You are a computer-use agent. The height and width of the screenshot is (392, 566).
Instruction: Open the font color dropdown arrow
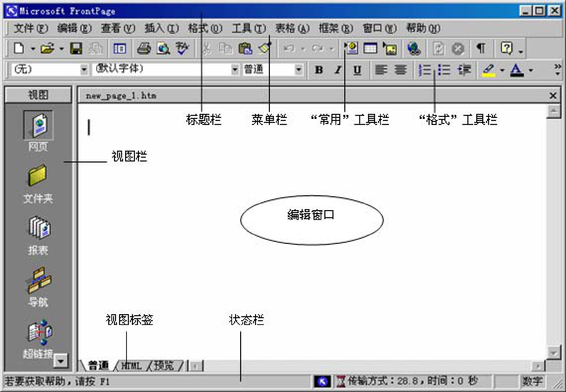(531, 70)
